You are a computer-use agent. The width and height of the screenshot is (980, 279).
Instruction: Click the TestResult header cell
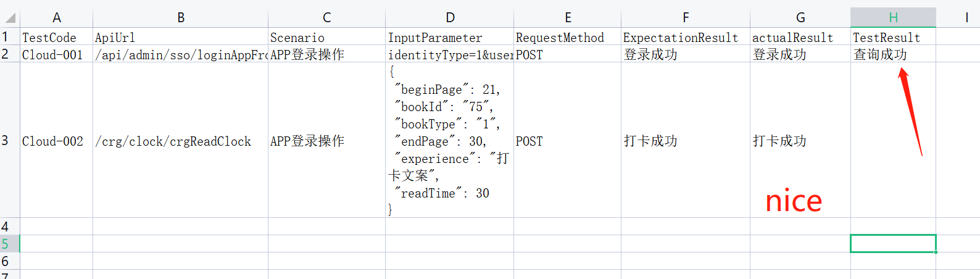[x=894, y=37]
